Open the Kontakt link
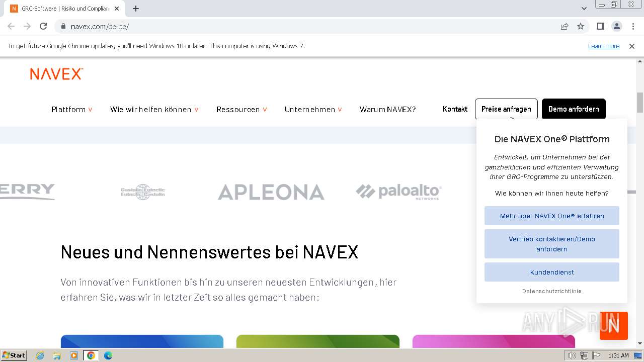The image size is (644, 362). [455, 109]
